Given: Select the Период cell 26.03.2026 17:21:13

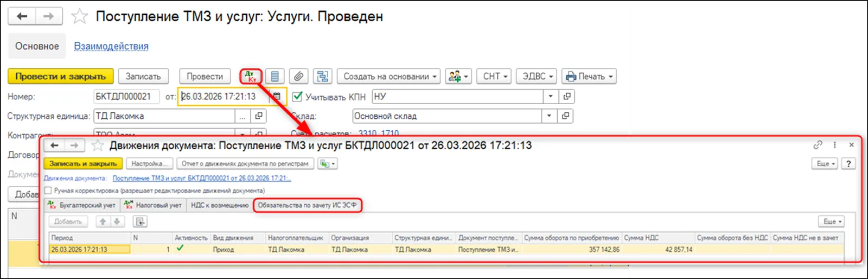Looking at the screenshot, I should pyautogui.click(x=90, y=250).
